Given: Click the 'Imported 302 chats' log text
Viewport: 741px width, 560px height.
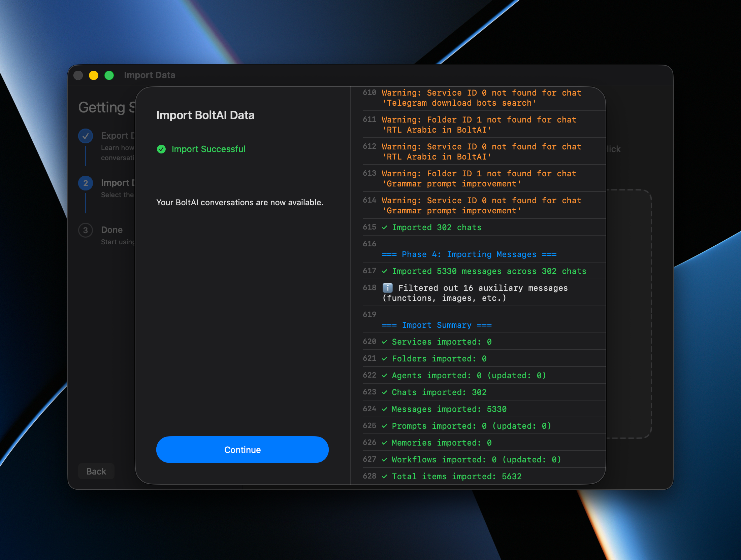Looking at the screenshot, I should tap(437, 228).
